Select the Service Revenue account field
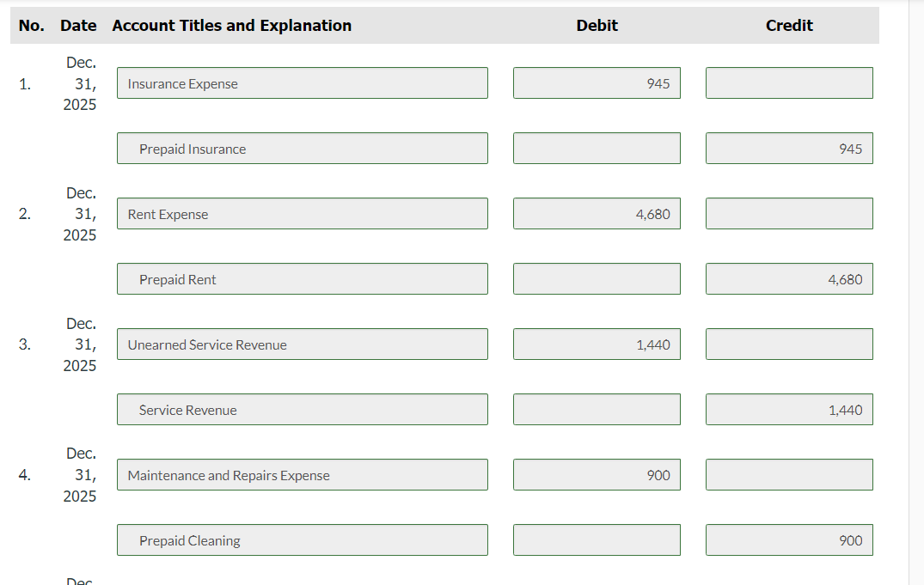924x585 pixels. pyautogui.click(x=303, y=410)
